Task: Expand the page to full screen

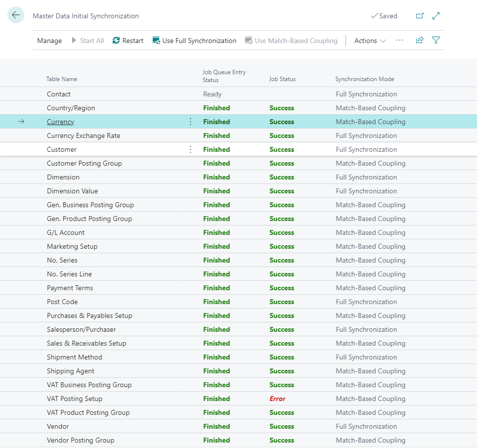Action: click(436, 16)
